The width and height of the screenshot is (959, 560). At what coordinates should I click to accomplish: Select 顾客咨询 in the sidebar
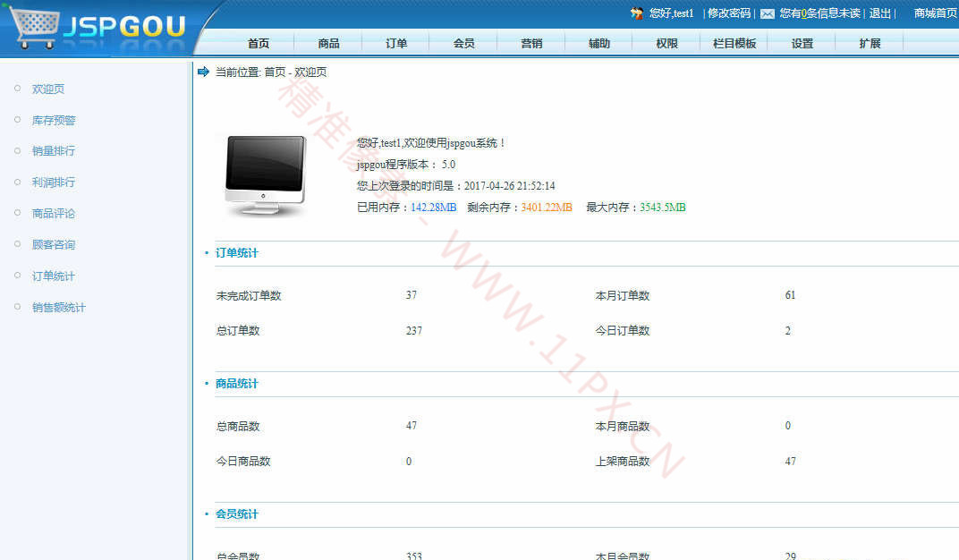tap(54, 244)
